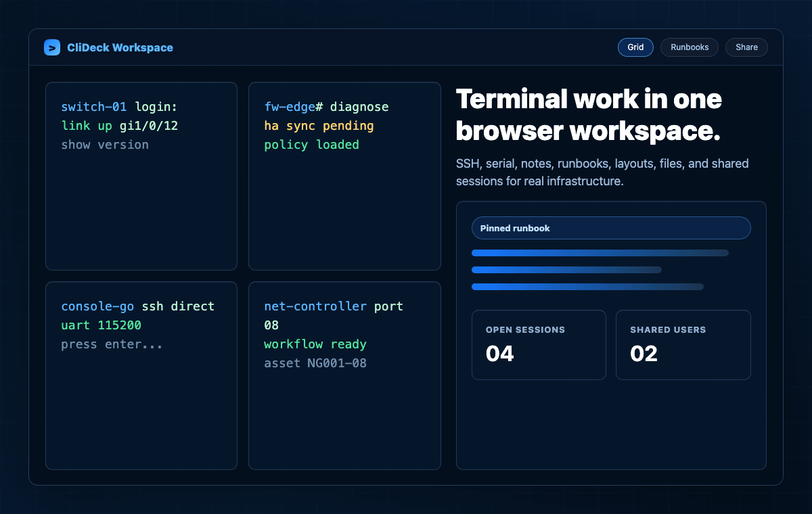The height and width of the screenshot is (514, 812).
Task: Click the 'show version' command text
Action: [x=105, y=145]
